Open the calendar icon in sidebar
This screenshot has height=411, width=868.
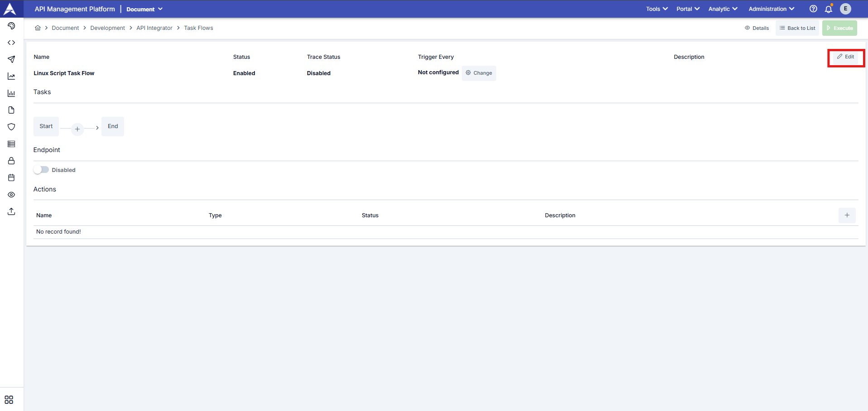point(11,178)
